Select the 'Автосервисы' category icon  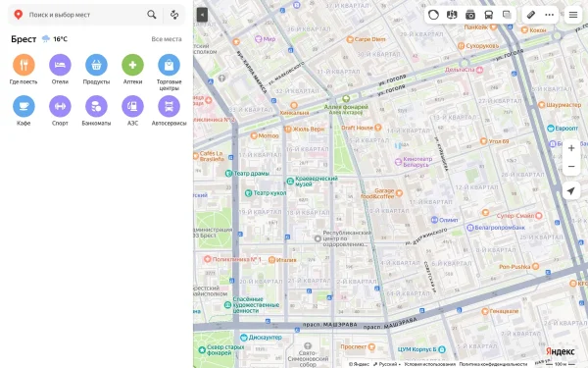170,106
